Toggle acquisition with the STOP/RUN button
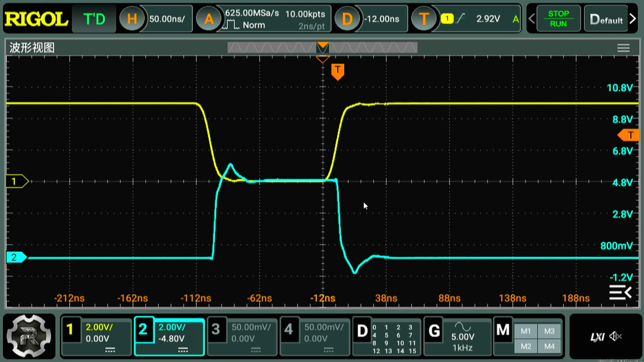 [558, 18]
